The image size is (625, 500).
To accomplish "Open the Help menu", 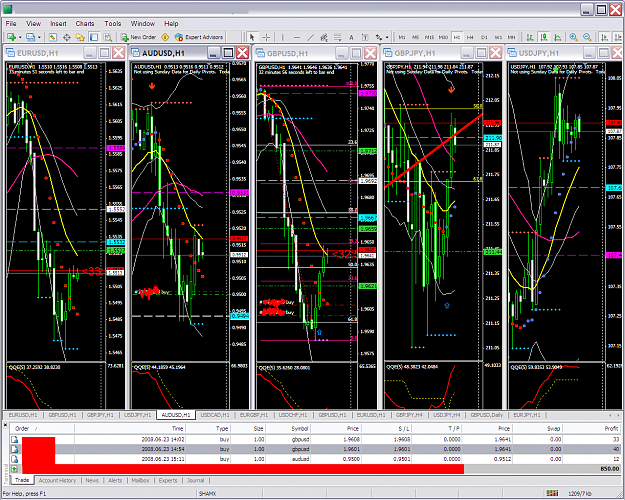I will click(171, 24).
